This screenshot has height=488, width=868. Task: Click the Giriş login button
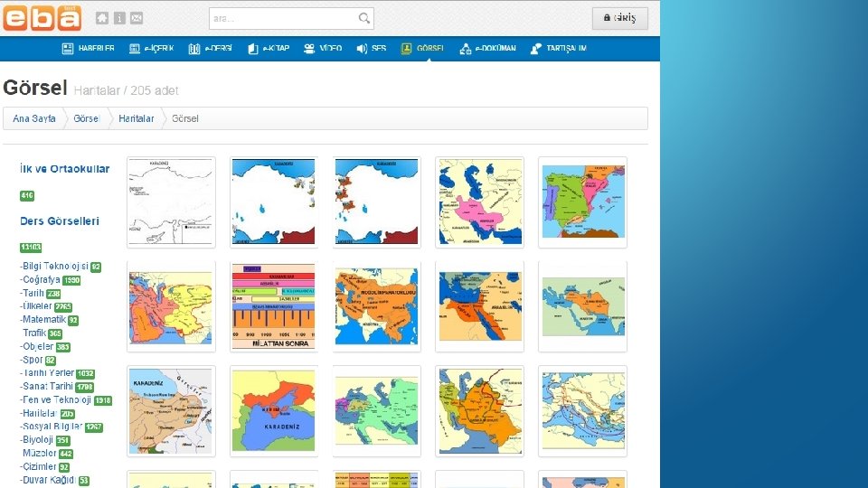(620, 18)
